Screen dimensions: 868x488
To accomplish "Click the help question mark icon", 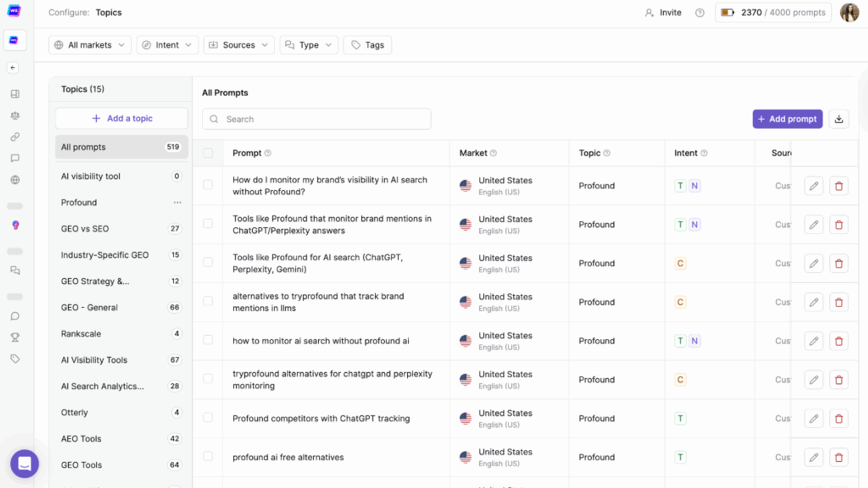I will pos(700,13).
